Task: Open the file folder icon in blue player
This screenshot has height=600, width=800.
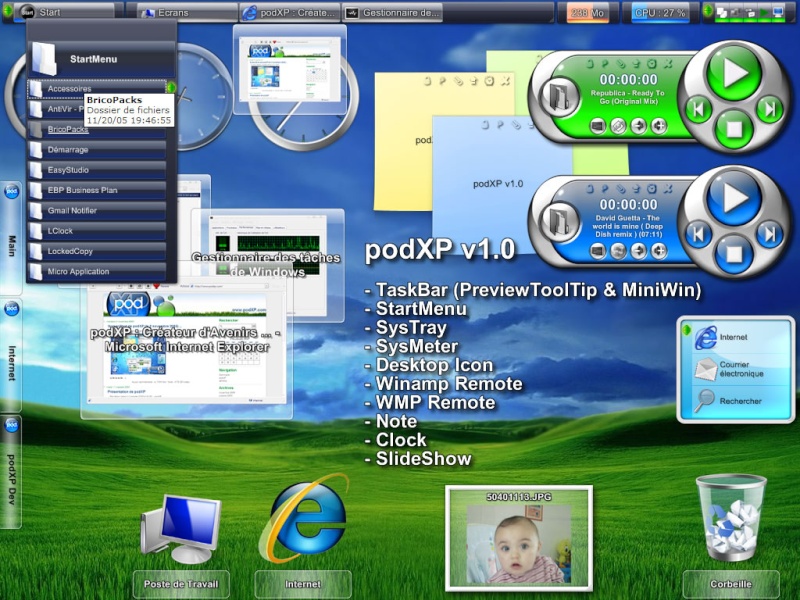Action: [559, 221]
